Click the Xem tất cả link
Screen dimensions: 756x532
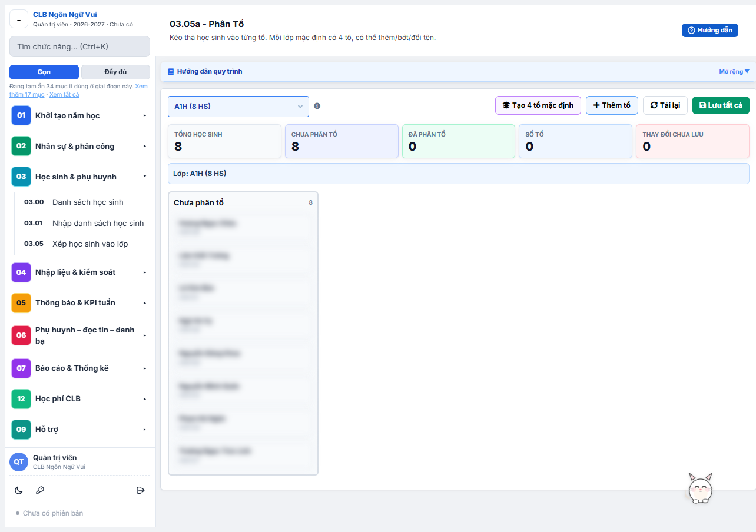[x=64, y=94]
